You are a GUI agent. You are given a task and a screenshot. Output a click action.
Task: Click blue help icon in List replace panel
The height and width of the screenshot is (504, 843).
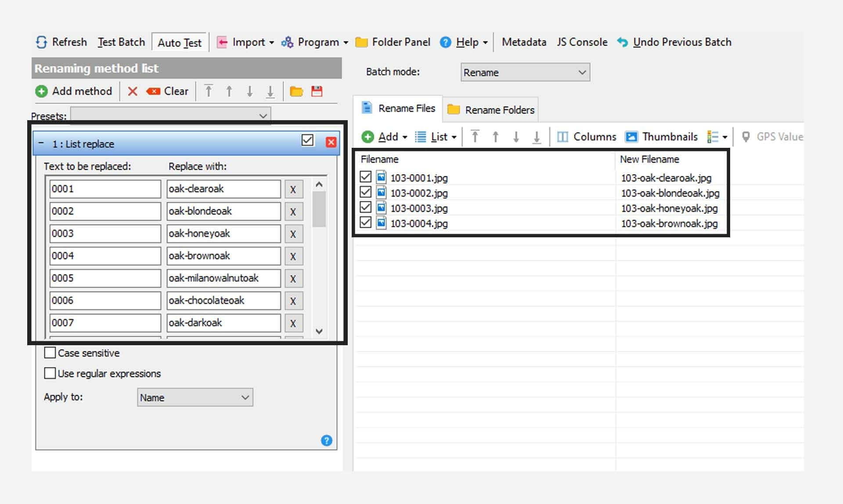click(326, 440)
